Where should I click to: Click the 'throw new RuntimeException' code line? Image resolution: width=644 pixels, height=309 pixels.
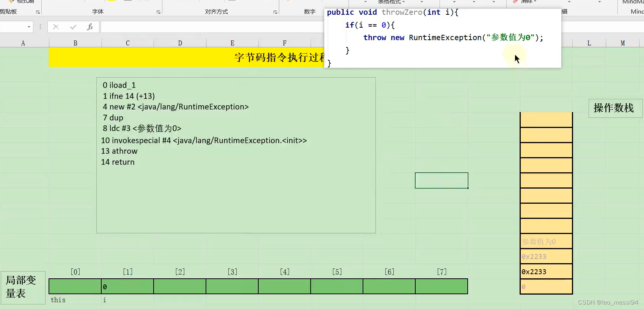(x=453, y=37)
